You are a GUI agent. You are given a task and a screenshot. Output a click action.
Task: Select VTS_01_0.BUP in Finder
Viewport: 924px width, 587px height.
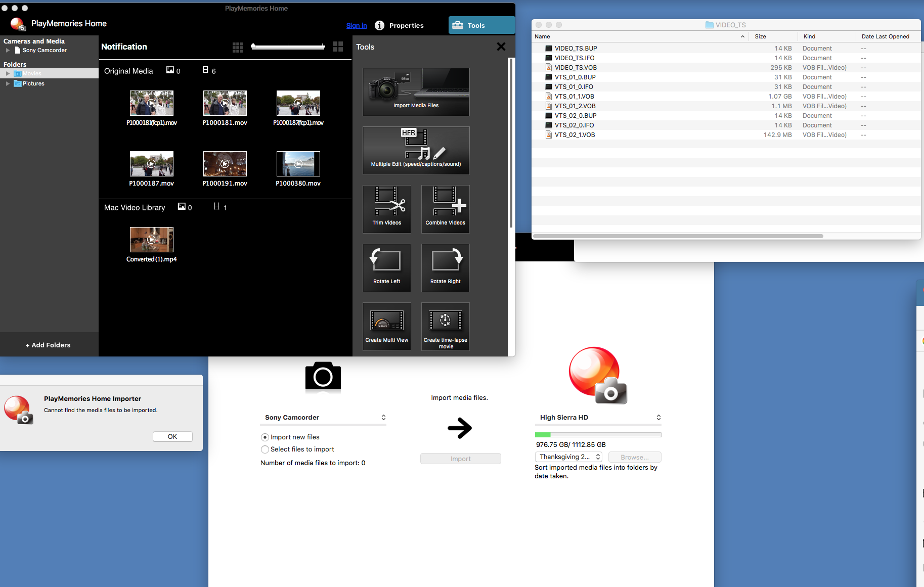pyautogui.click(x=726, y=77)
